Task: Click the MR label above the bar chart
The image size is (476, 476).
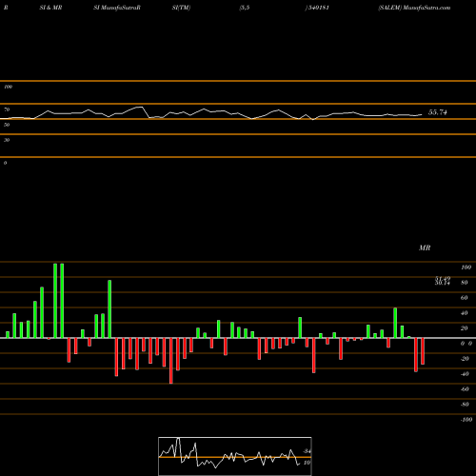Action: (x=425, y=248)
